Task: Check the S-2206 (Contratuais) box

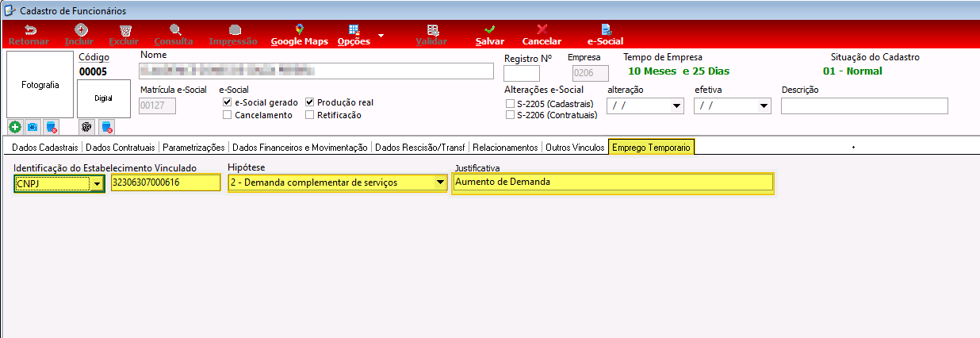Action: [x=510, y=115]
